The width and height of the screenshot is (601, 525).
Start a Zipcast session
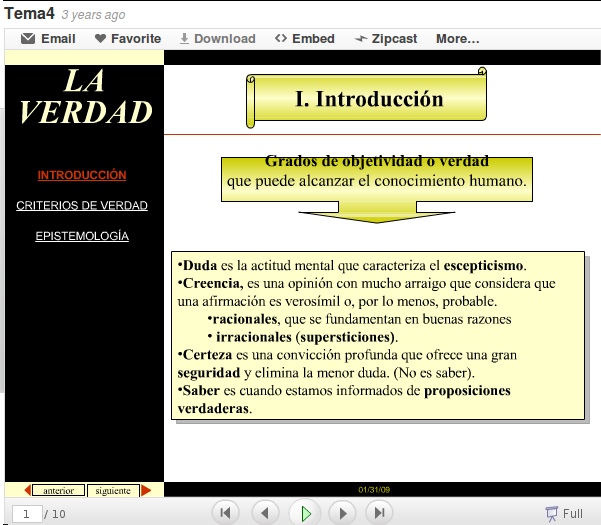click(385, 39)
